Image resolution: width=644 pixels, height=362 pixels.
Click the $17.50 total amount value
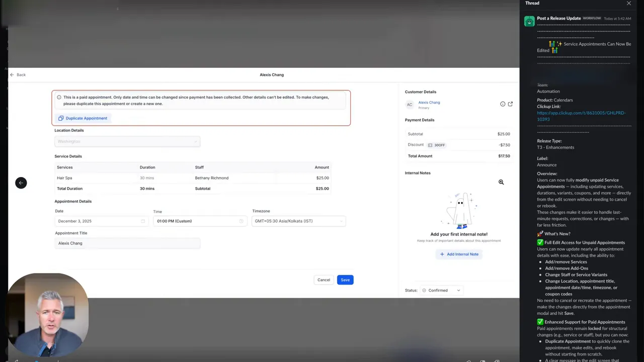click(504, 156)
